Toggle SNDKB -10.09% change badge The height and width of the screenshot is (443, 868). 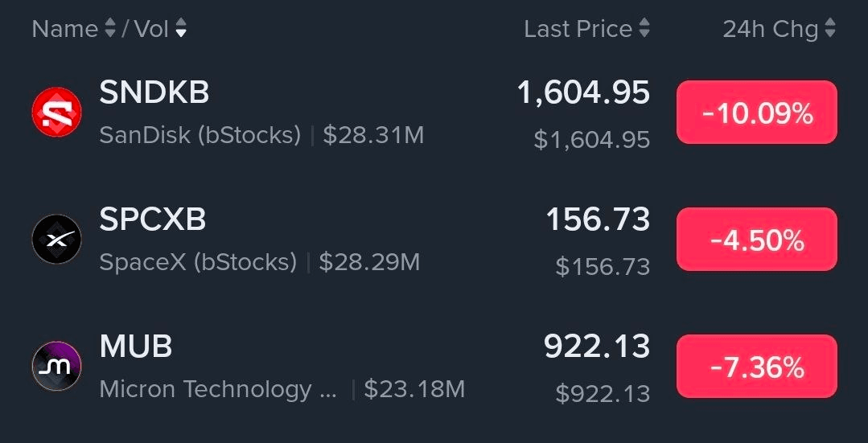[x=757, y=113]
